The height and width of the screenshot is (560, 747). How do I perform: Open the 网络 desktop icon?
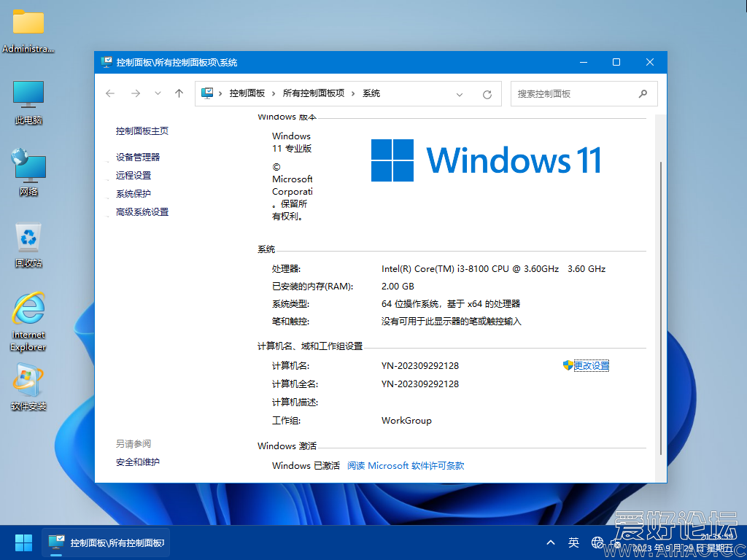(28, 166)
